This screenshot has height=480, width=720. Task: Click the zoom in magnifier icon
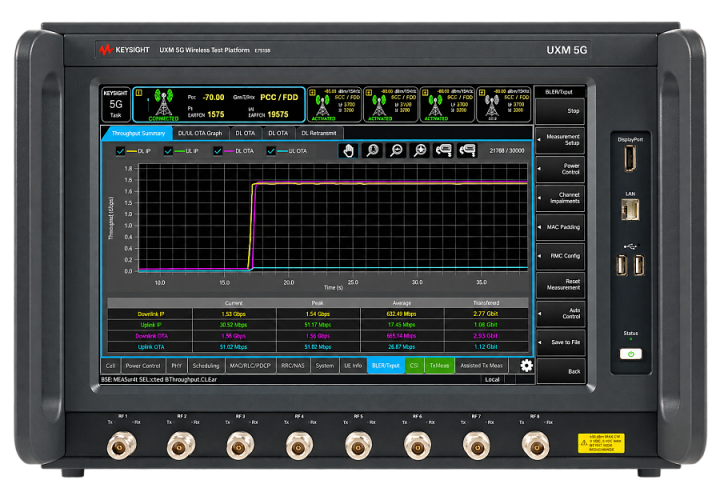point(420,151)
